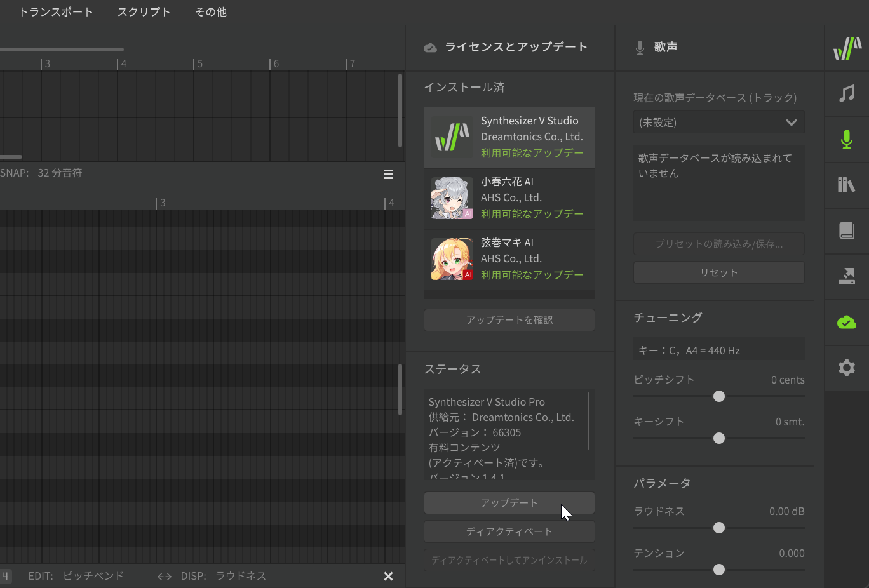Open the スクリプト menu
The image size is (869, 588).
144,11
